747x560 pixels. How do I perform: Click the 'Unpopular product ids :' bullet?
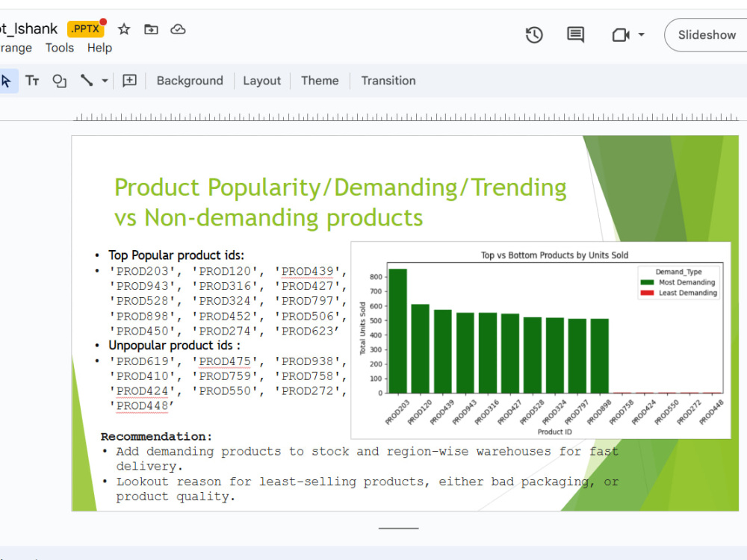coord(174,345)
